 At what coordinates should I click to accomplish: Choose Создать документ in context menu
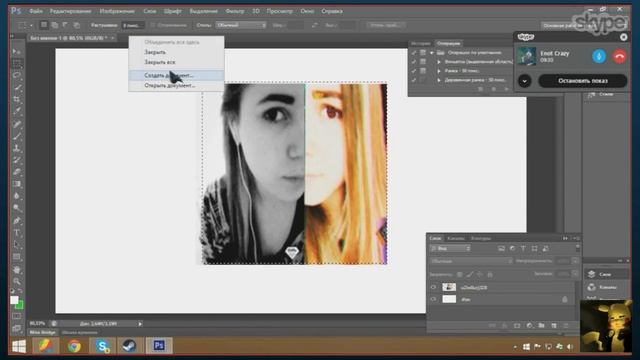point(176,76)
